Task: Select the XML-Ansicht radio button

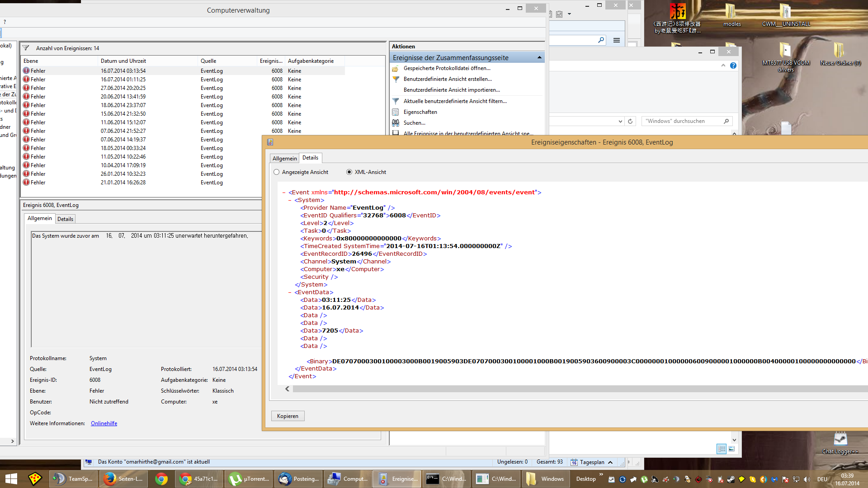Action: tap(349, 172)
